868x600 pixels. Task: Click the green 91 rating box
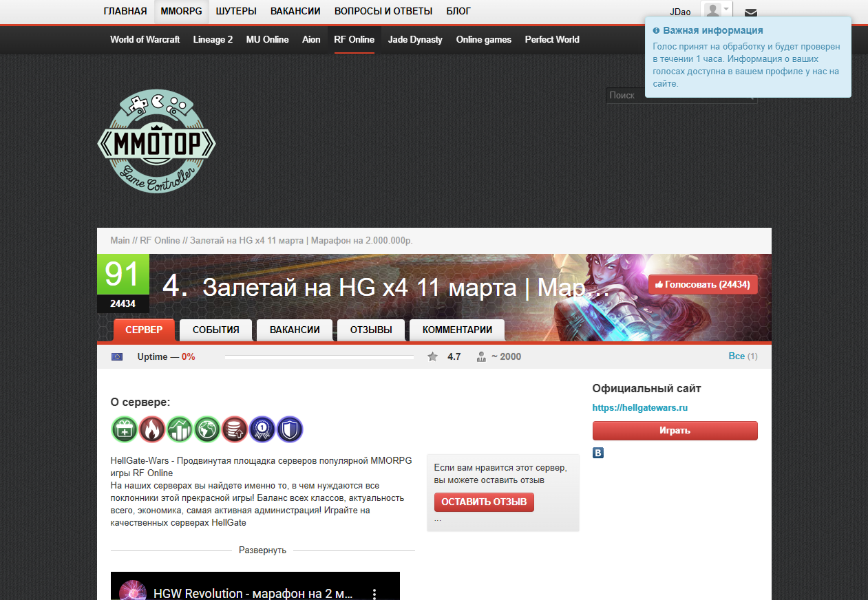click(123, 275)
